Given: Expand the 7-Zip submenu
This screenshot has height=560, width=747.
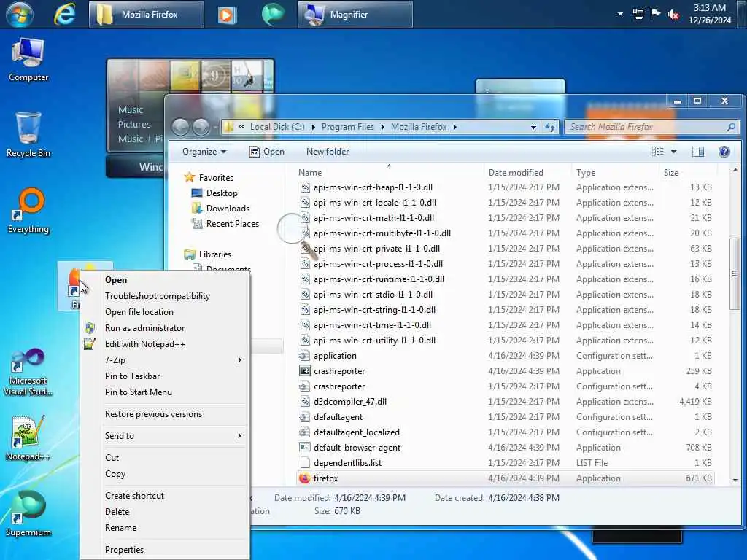Looking at the screenshot, I should click(x=165, y=360).
